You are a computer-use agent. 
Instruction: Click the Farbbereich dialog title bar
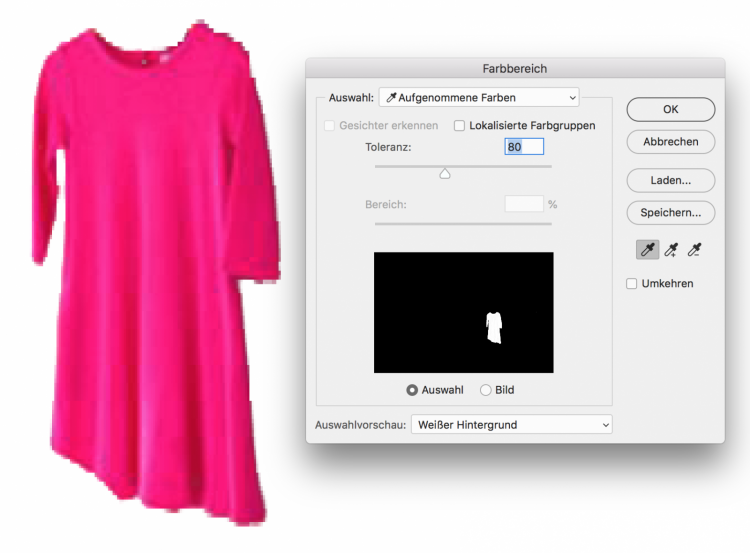coord(515,68)
